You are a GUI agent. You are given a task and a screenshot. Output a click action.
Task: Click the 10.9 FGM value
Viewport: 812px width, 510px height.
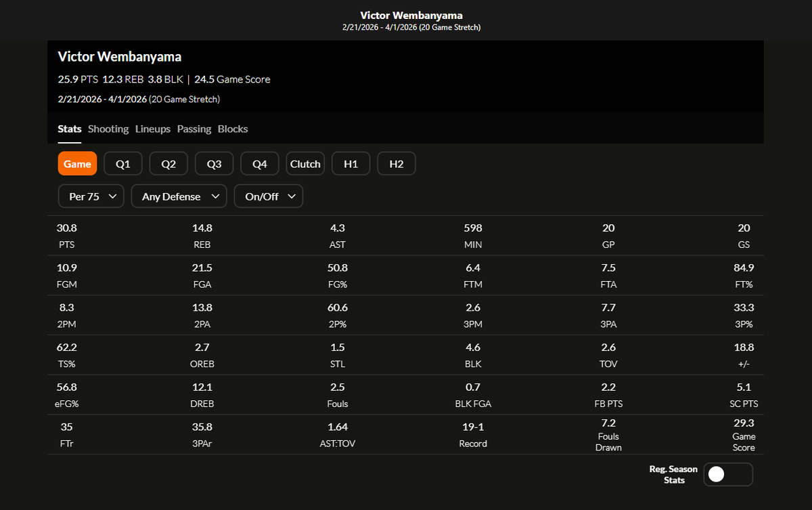click(x=67, y=268)
